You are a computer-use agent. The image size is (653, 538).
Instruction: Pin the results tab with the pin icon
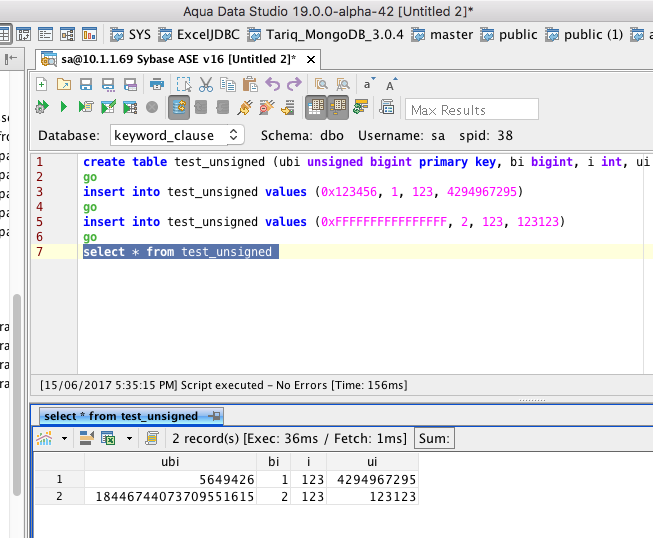coord(214,416)
